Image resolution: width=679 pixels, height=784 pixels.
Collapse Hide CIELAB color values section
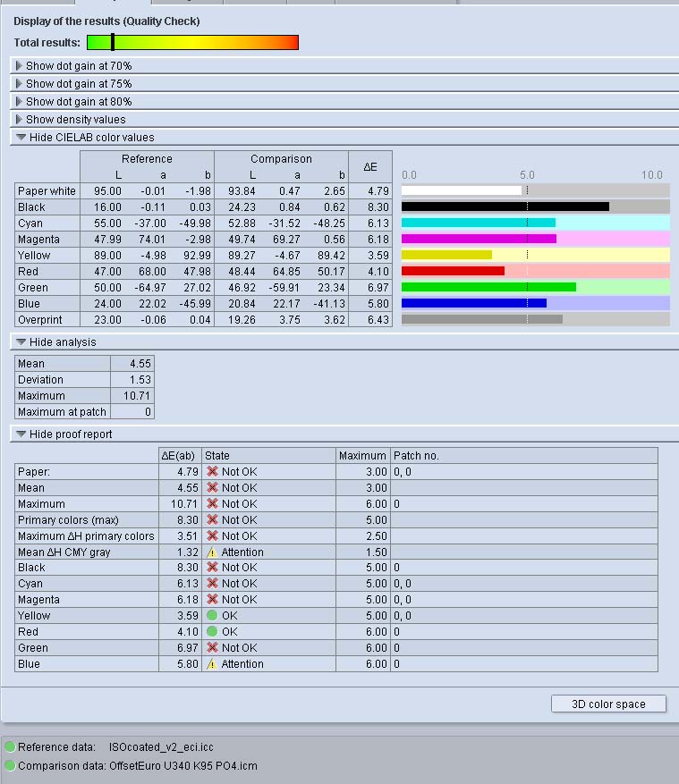click(89, 138)
